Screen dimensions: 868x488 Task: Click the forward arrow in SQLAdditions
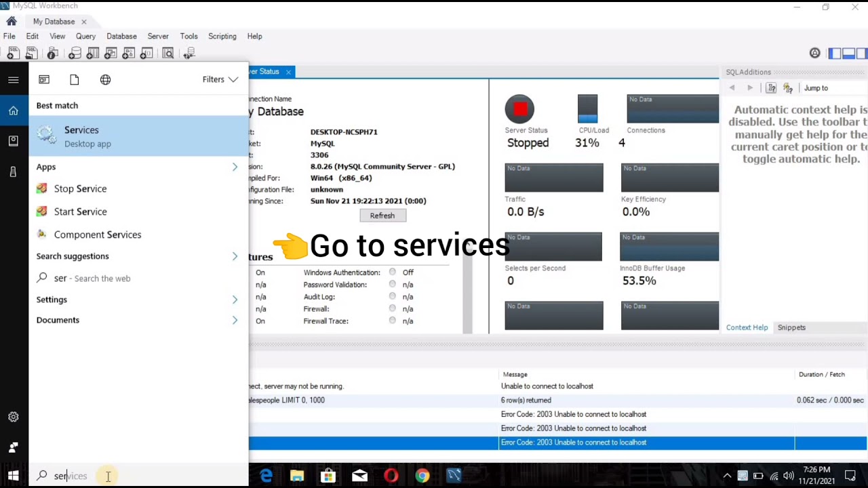pyautogui.click(x=750, y=88)
